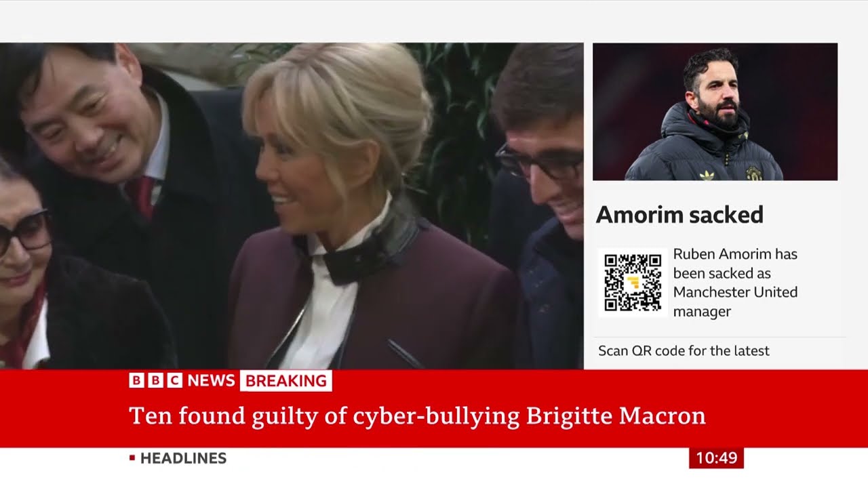
Task: Click the red breaking news banner background
Action: pyautogui.click(x=434, y=409)
